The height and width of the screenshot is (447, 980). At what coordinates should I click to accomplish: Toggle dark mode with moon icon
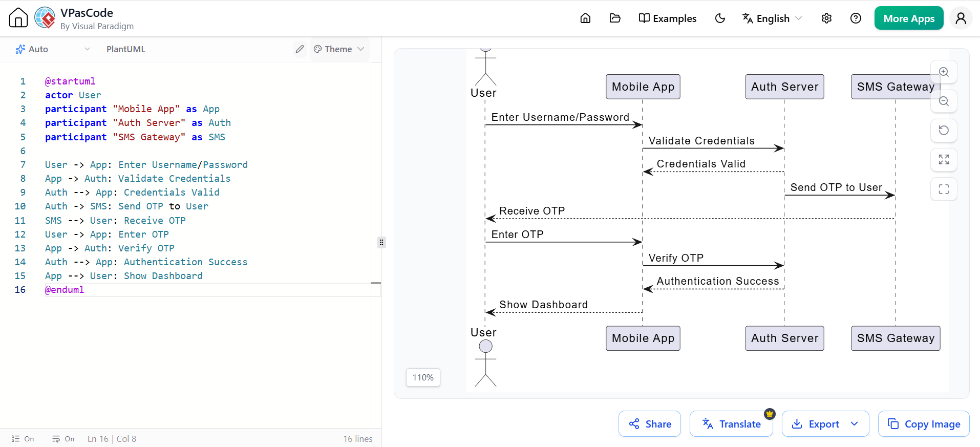[720, 18]
